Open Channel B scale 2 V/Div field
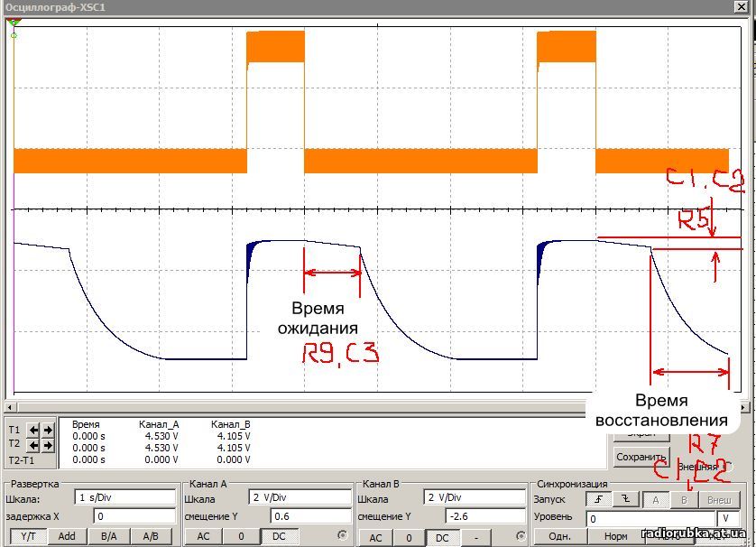 [474, 497]
